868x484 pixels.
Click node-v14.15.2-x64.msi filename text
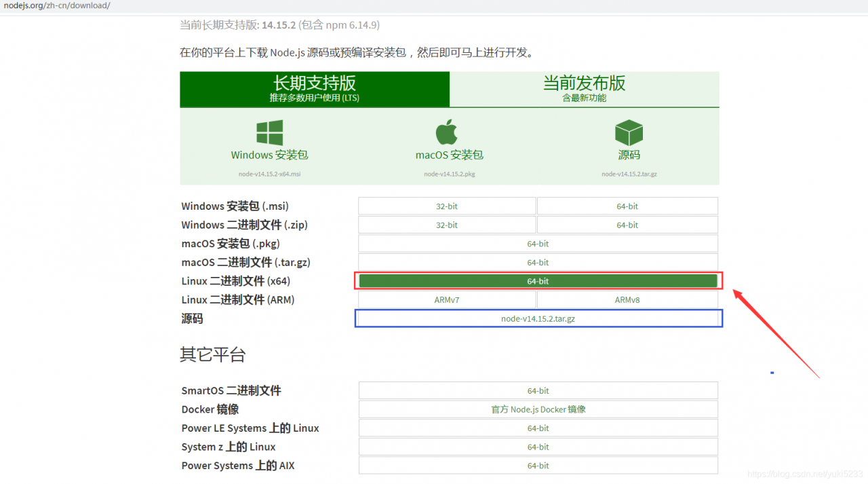coord(269,174)
